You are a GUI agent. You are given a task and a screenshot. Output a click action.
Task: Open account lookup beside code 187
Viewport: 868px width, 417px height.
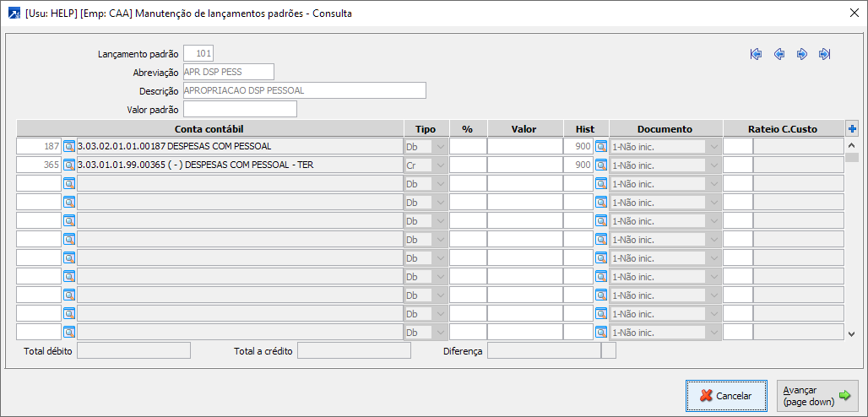69,146
